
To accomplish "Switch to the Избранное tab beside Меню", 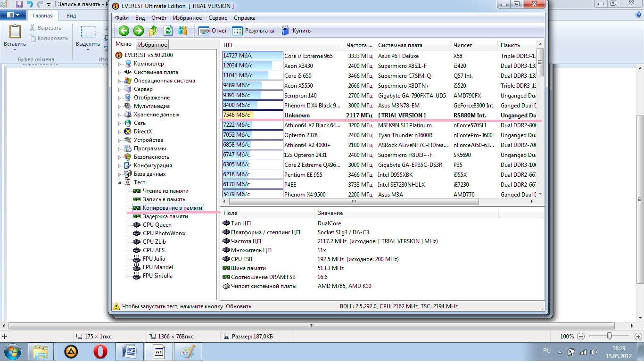I will point(153,45).
